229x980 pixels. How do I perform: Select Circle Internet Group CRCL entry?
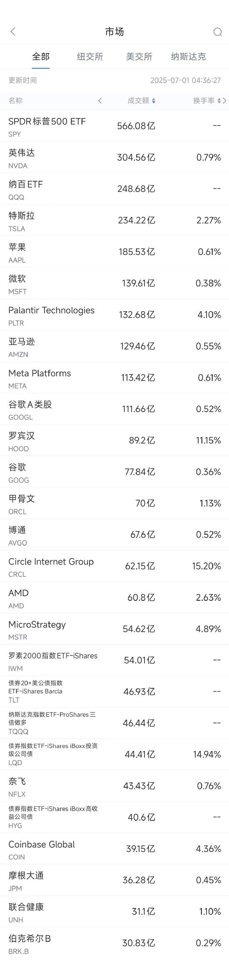pyautogui.click(x=114, y=566)
